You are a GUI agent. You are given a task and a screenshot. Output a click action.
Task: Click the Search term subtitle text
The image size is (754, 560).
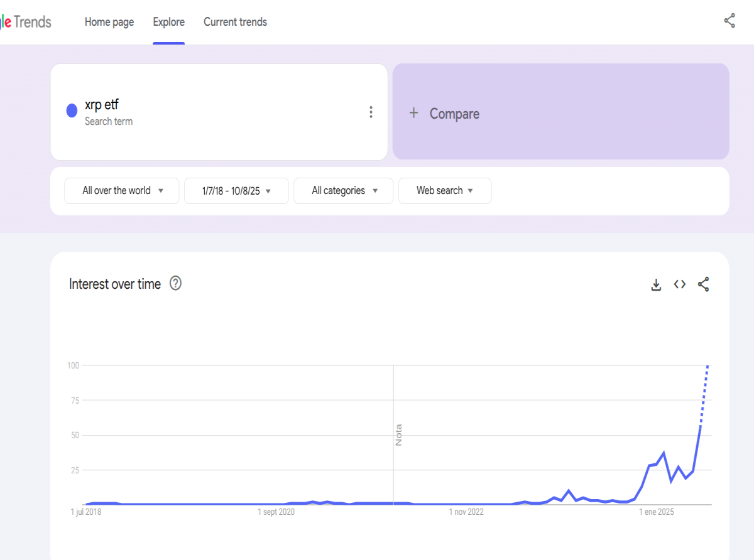click(109, 121)
